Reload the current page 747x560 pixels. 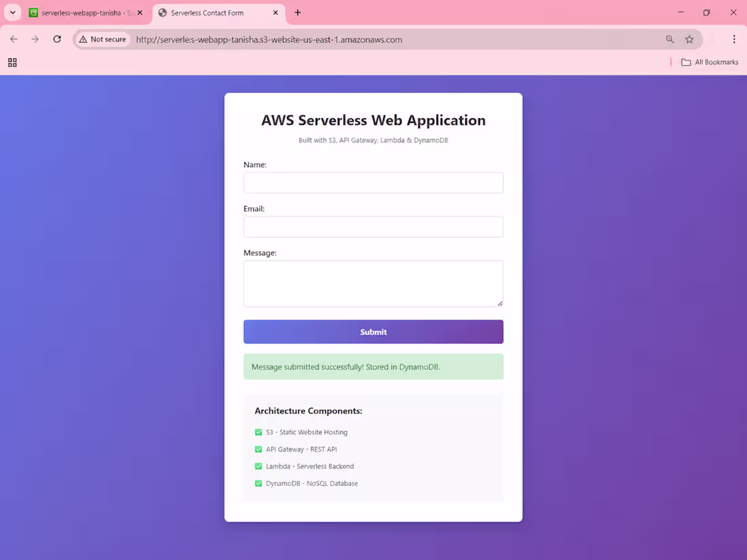(57, 39)
